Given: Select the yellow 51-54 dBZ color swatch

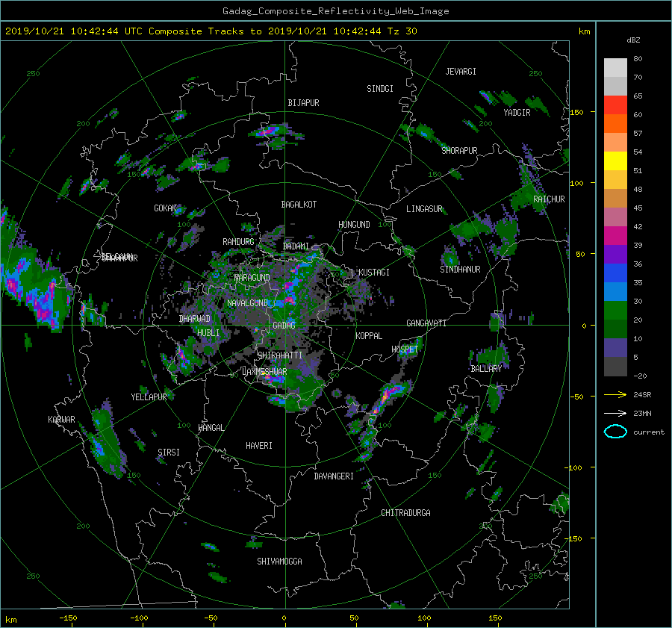Looking at the screenshot, I should pos(615,161).
